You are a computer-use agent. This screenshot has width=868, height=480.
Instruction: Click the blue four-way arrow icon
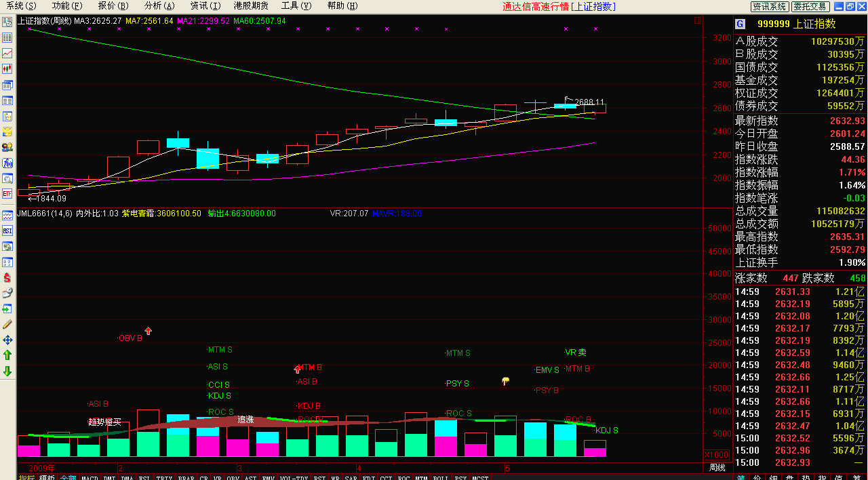click(7, 340)
